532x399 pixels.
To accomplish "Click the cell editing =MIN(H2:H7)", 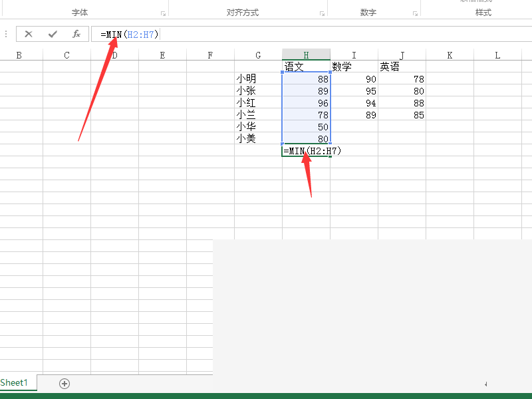I will pyautogui.click(x=306, y=151).
